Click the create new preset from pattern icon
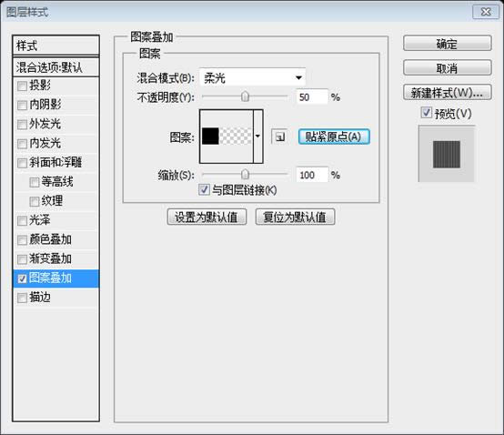This screenshot has height=435, width=504. coord(279,137)
